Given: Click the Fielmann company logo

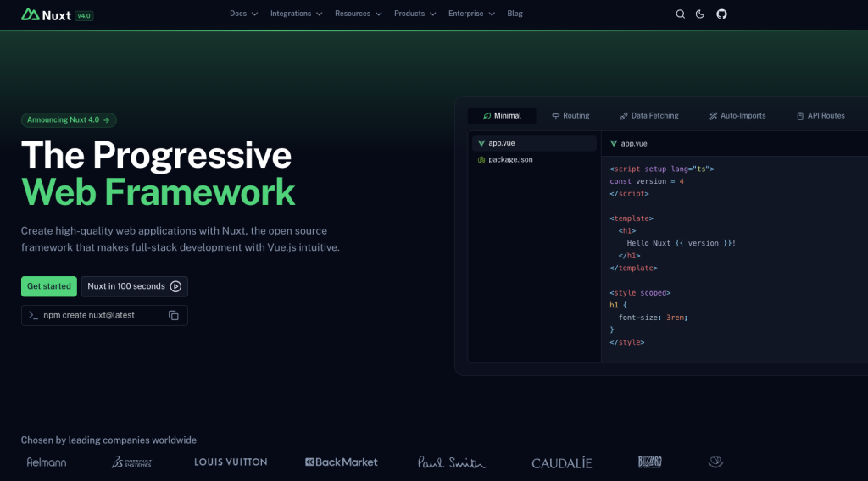Looking at the screenshot, I should [47, 462].
